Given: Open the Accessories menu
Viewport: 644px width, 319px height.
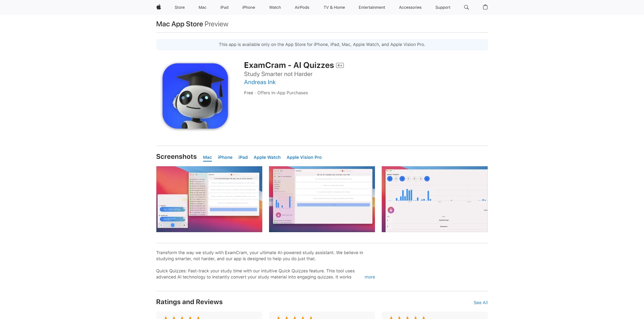Looking at the screenshot, I should (x=410, y=7).
